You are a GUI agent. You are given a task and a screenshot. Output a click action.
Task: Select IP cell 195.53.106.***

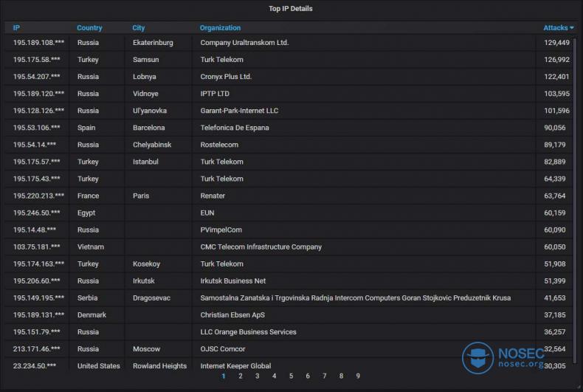point(36,128)
